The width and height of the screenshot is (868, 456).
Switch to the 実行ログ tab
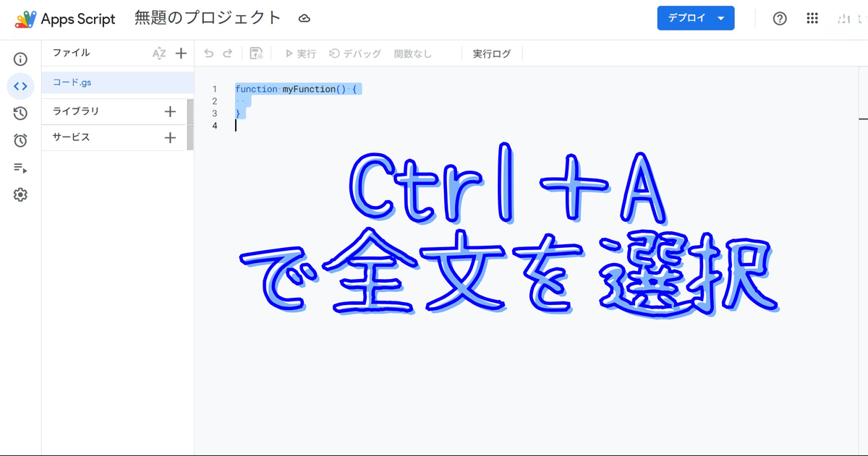tap(492, 53)
